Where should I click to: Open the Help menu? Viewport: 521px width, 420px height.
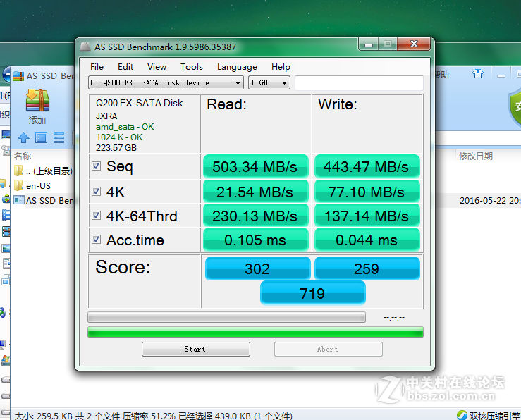click(x=281, y=67)
